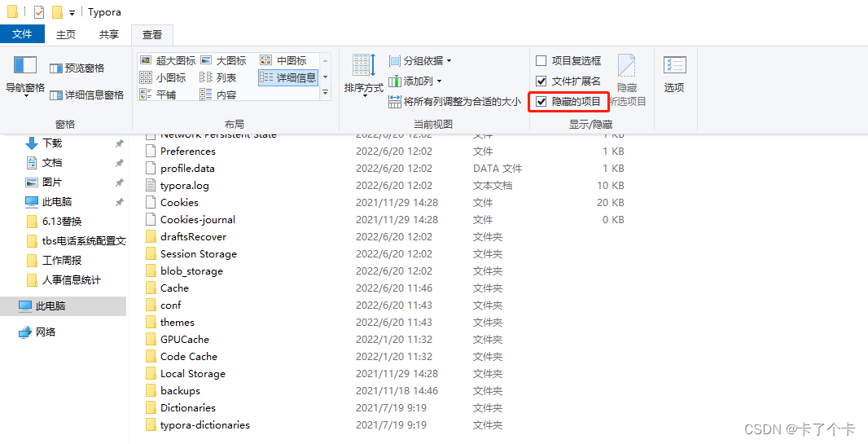Screen dimensions: 868x444
Task: Select details layout option
Action: 288,77
